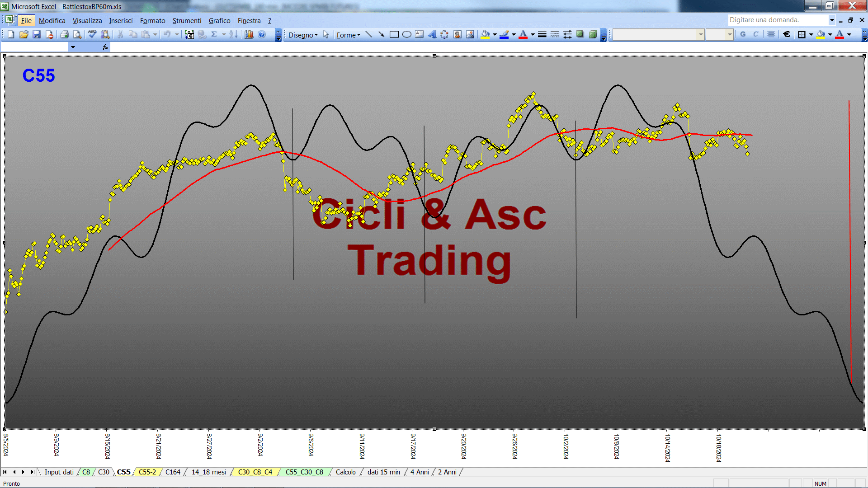Select the Oval drawing tool
Screen dimensions: 868x488
click(x=407, y=34)
